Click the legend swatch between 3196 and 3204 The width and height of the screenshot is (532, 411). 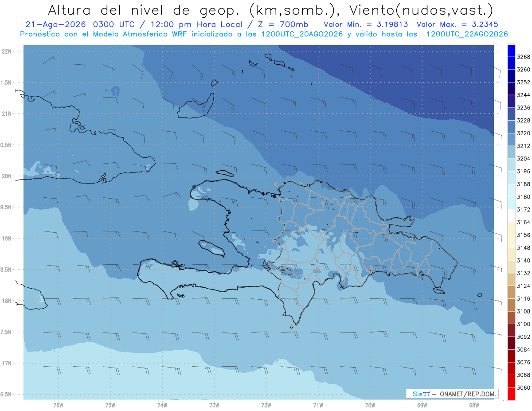(511, 165)
